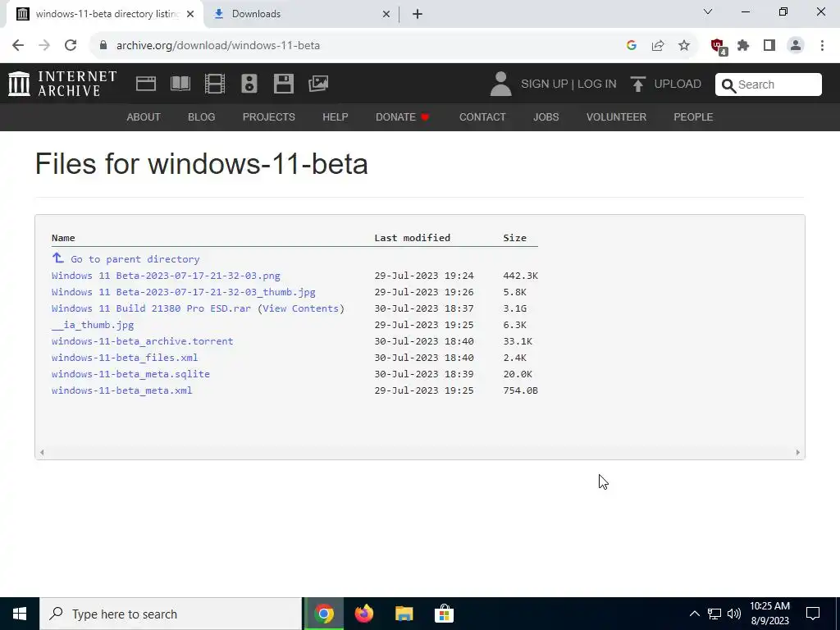This screenshot has width=840, height=630.
Task: Open the VOLUNTEER menu item
Action: click(616, 116)
